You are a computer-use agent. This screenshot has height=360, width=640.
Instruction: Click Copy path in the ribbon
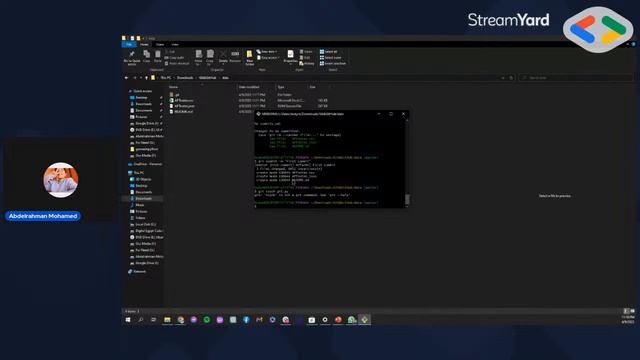174,58
